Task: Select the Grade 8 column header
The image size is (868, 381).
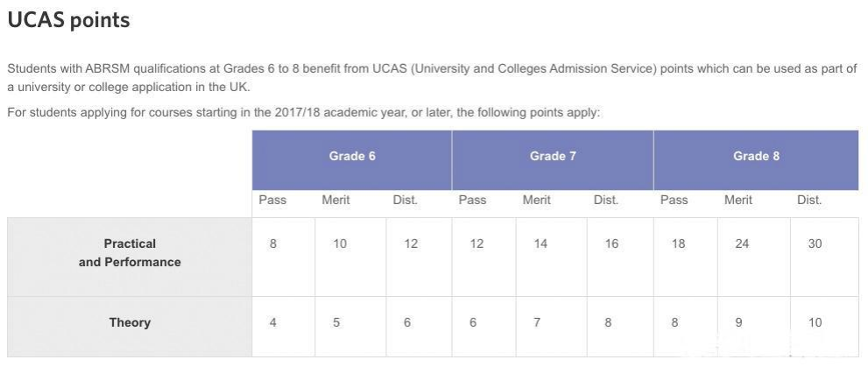Action: click(x=756, y=156)
